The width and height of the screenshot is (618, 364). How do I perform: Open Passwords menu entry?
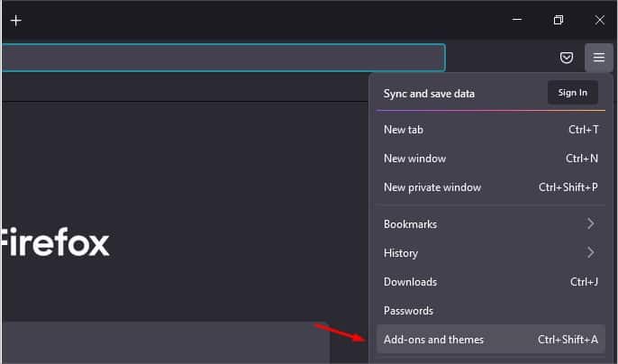[x=491, y=311]
